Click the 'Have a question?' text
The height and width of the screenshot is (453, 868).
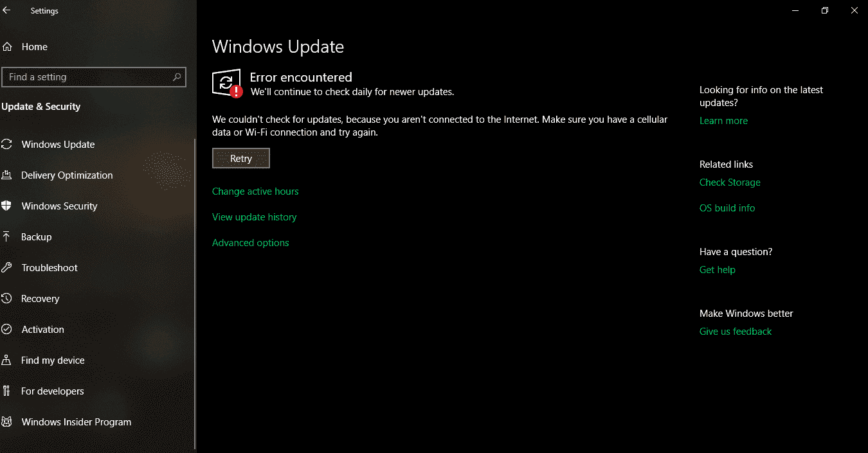(736, 252)
